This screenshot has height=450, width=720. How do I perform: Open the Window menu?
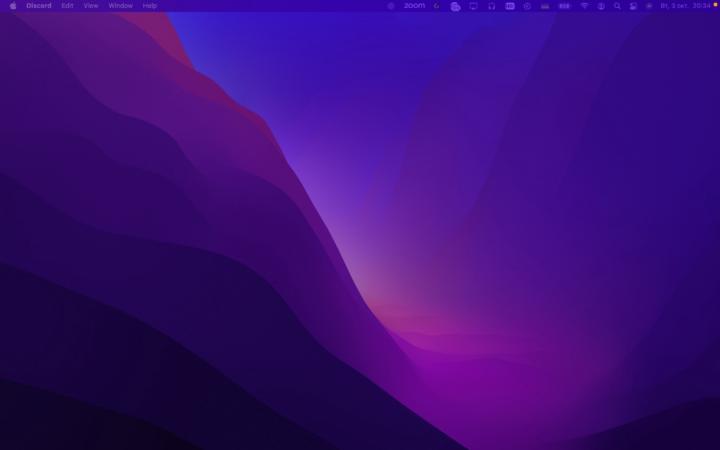click(120, 6)
